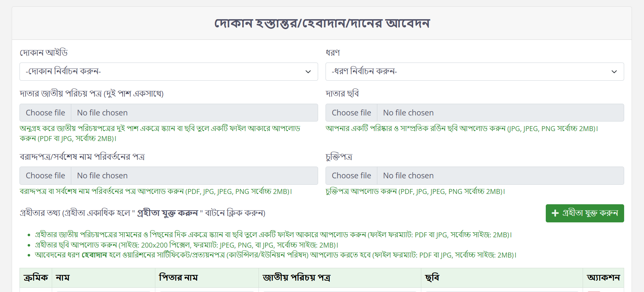Viewport: 644px width, 292px height.
Task: Click No file chosen for দাতার জাতীয় পরিচয় পত্র
Action: click(x=102, y=113)
